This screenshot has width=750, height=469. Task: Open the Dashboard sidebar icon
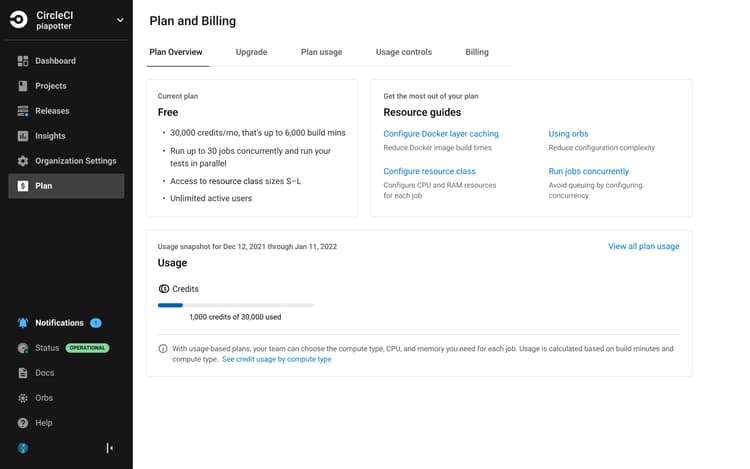23,61
